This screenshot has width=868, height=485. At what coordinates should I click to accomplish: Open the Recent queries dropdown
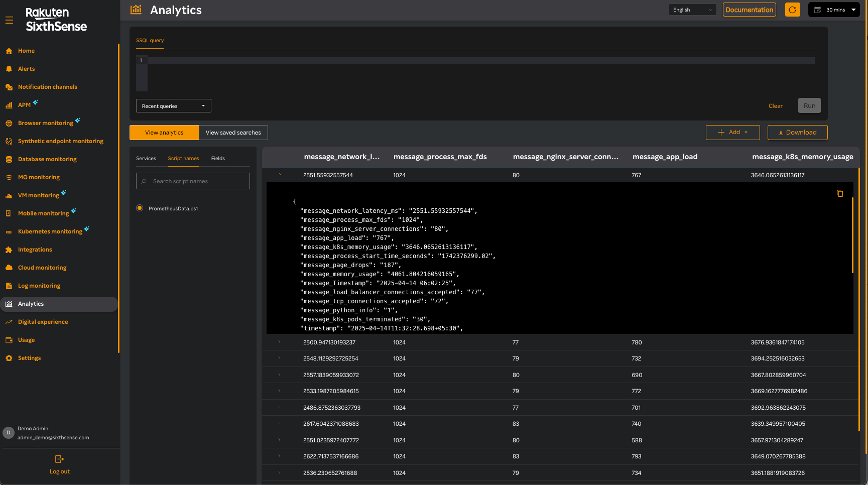click(174, 106)
